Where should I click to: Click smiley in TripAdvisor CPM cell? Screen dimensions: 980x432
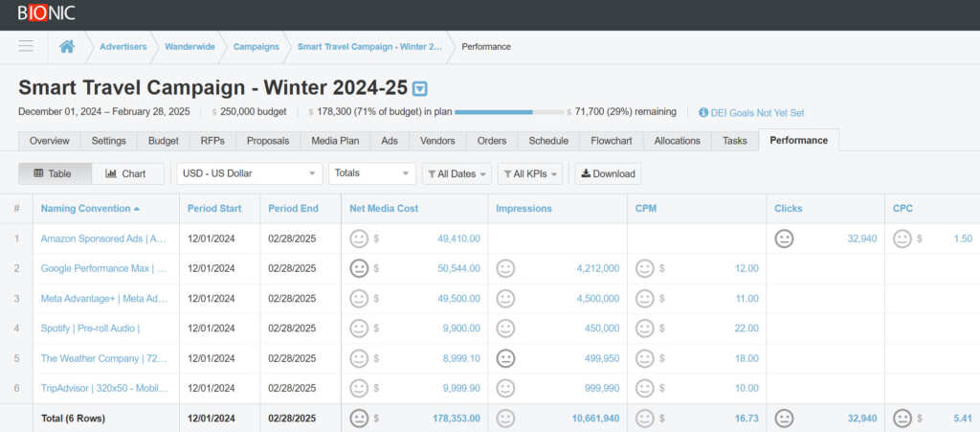coord(644,388)
